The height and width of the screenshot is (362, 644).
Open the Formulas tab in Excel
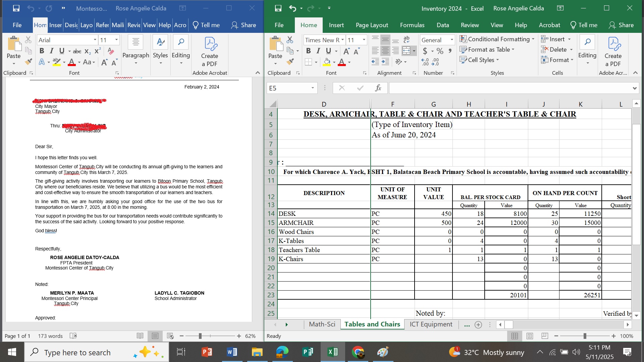[412, 25]
